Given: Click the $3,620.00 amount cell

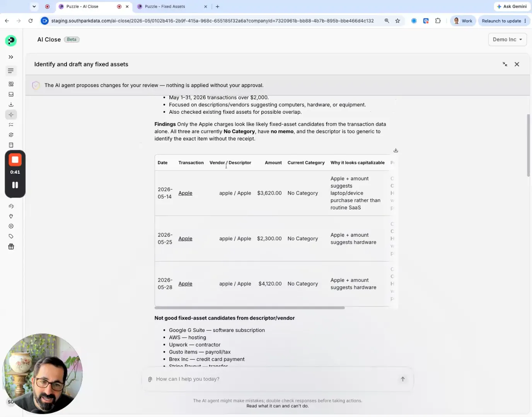Looking at the screenshot, I should point(269,193).
